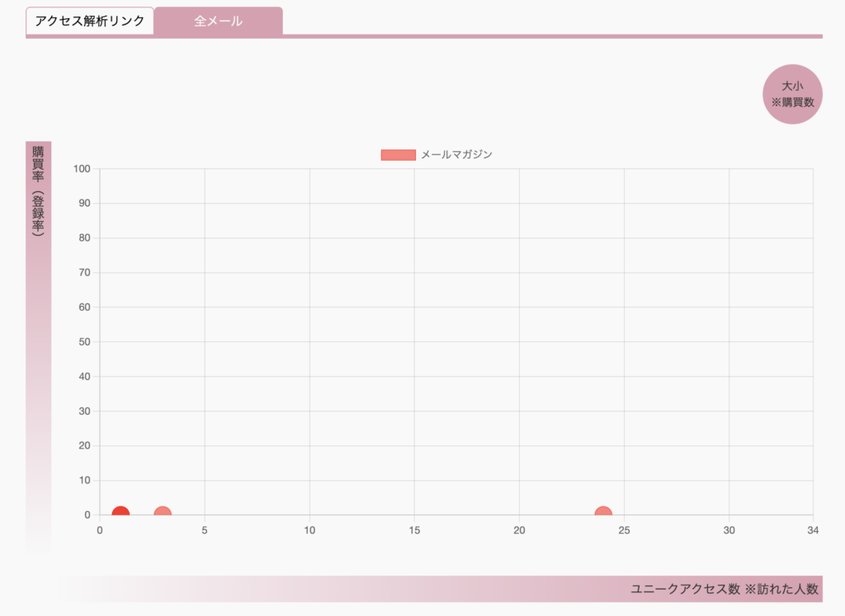This screenshot has height=616, width=845.
Task: Click the 34 tick on the horizontal axis
Action: click(813, 530)
